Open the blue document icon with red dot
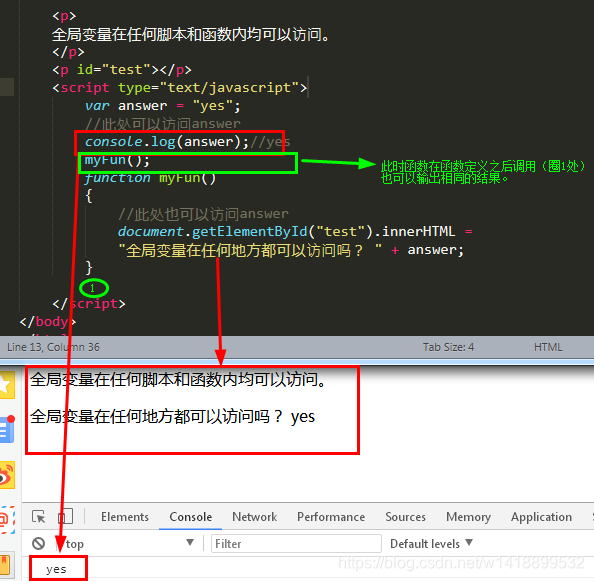Screen dimensions: 594x581 [7, 430]
